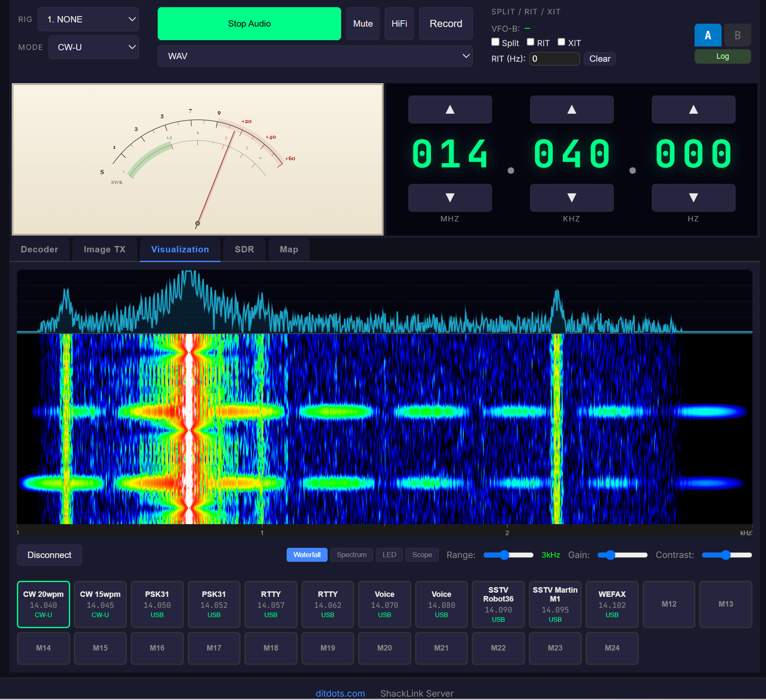The width and height of the screenshot is (766, 700).
Task: Recall CW 15wpm 14.045 memory
Action: 100,604
